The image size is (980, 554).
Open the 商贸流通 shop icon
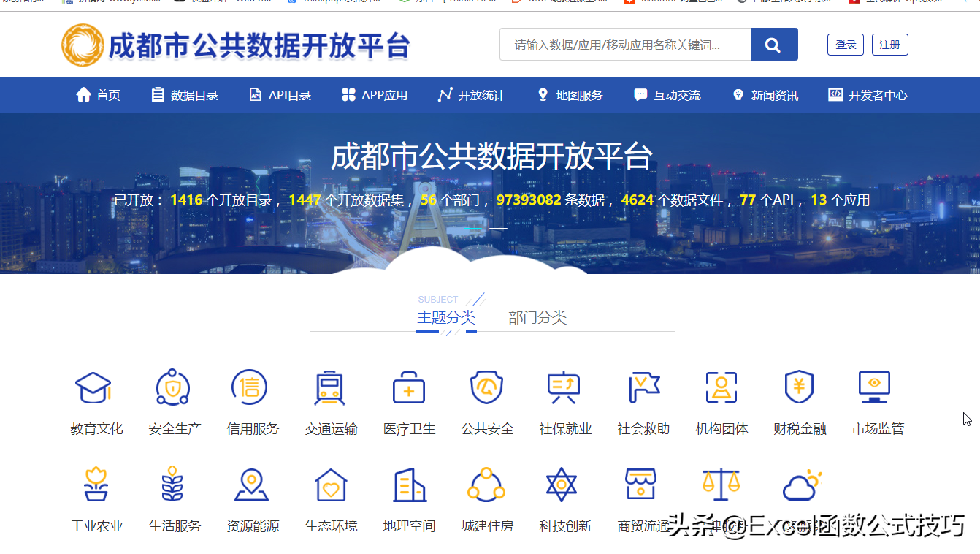pyautogui.click(x=641, y=485)
